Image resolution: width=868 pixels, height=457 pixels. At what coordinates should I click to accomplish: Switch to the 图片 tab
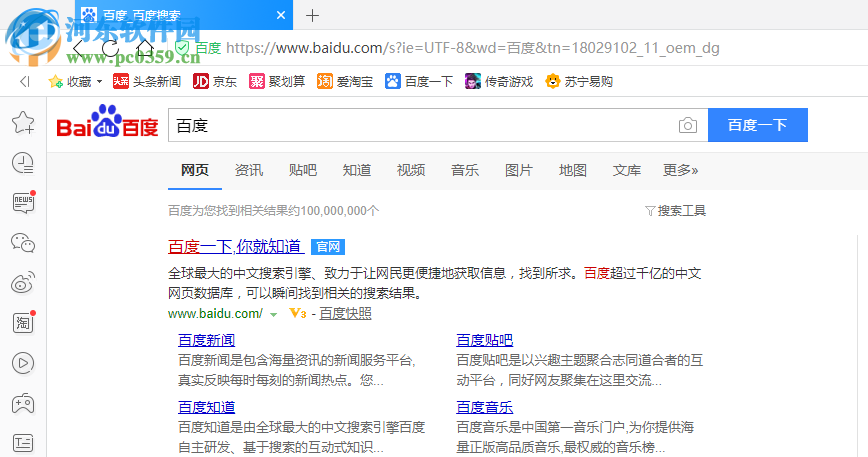coord(519,170)
